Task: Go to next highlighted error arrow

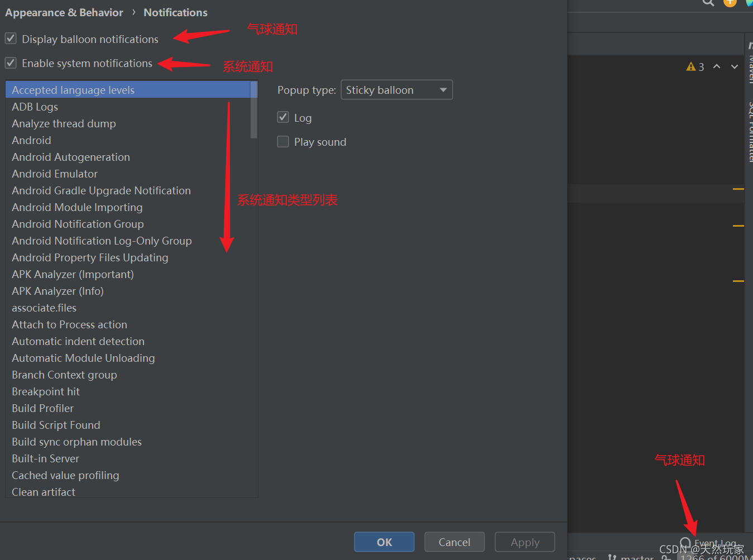Action: tap(735, 66)
